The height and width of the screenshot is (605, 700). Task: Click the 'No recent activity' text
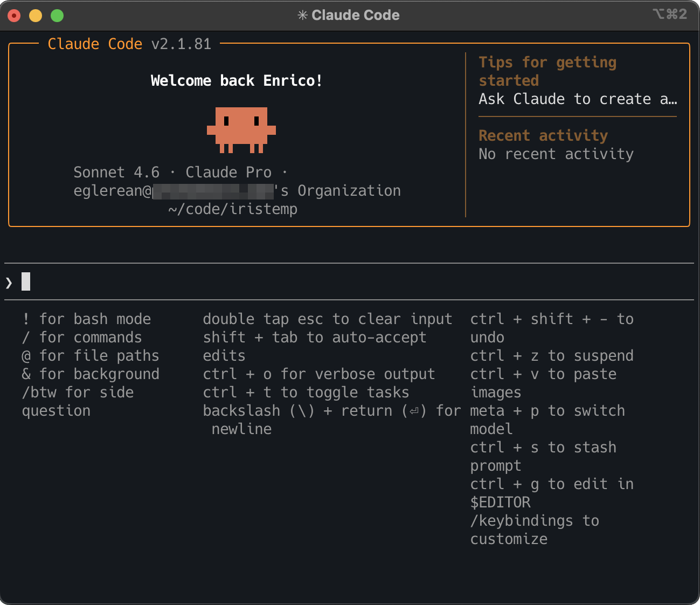556,154
